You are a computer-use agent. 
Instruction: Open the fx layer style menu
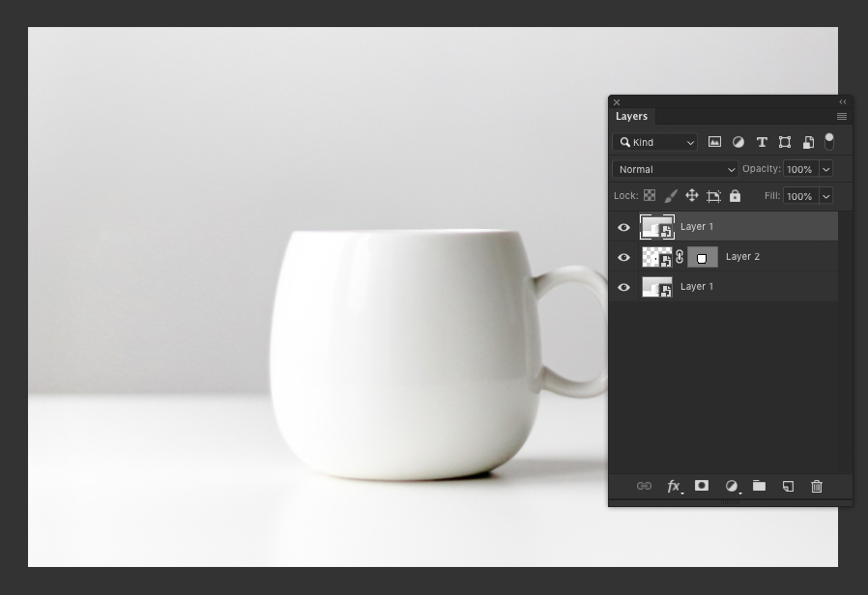click(675, 486)
